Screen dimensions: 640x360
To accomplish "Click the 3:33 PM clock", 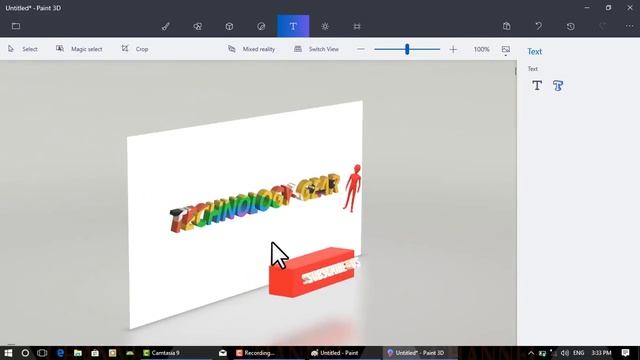I will 602,353.
